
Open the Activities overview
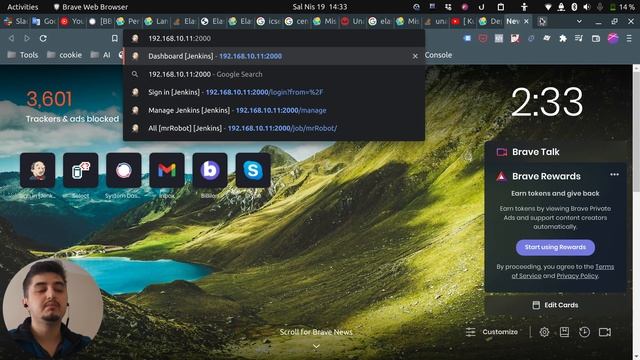(22, 7)
